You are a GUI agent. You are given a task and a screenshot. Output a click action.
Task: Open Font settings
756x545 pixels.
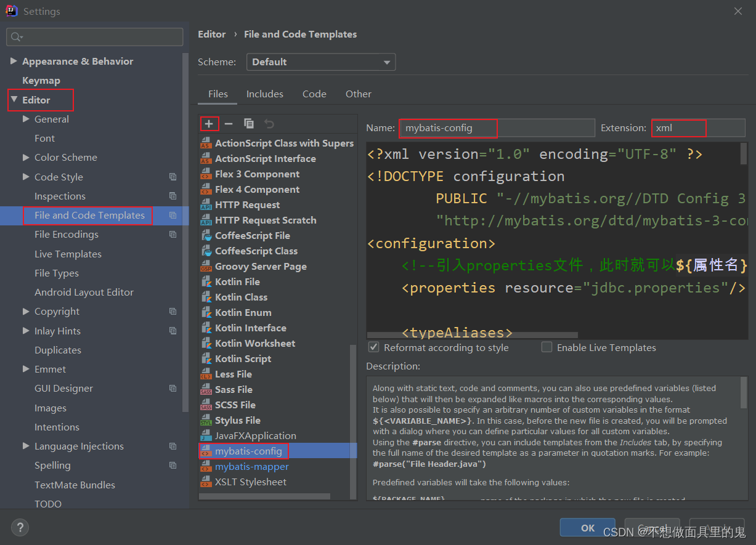[44, 139]
